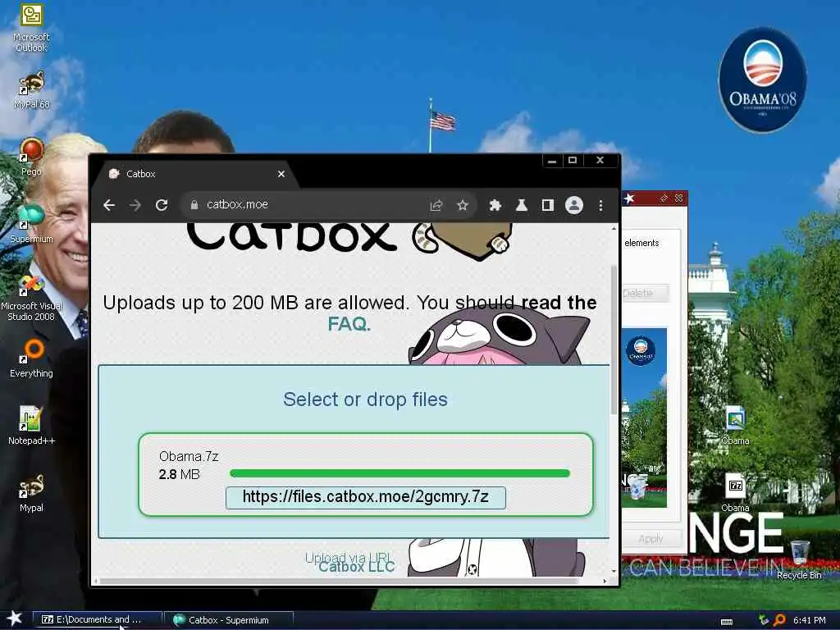Select the Obama 7z archive on desktop

point(735,493)
